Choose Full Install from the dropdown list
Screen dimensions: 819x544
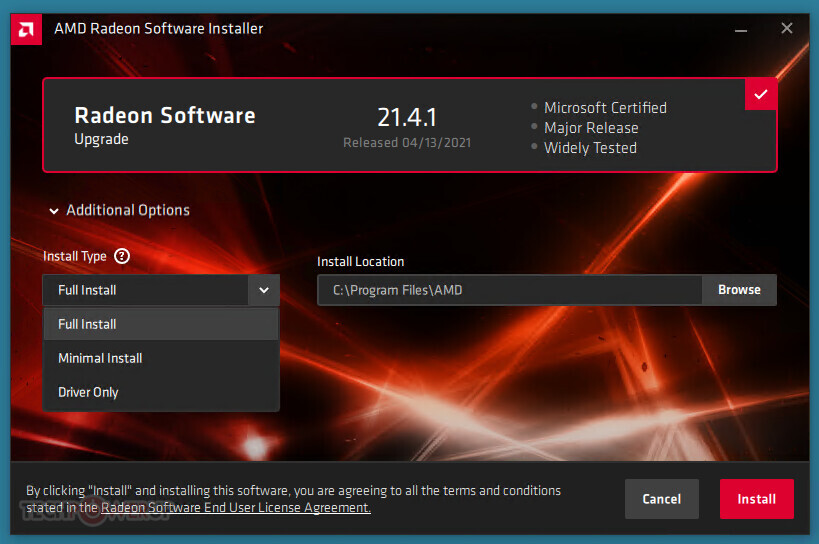coord(161,324)
